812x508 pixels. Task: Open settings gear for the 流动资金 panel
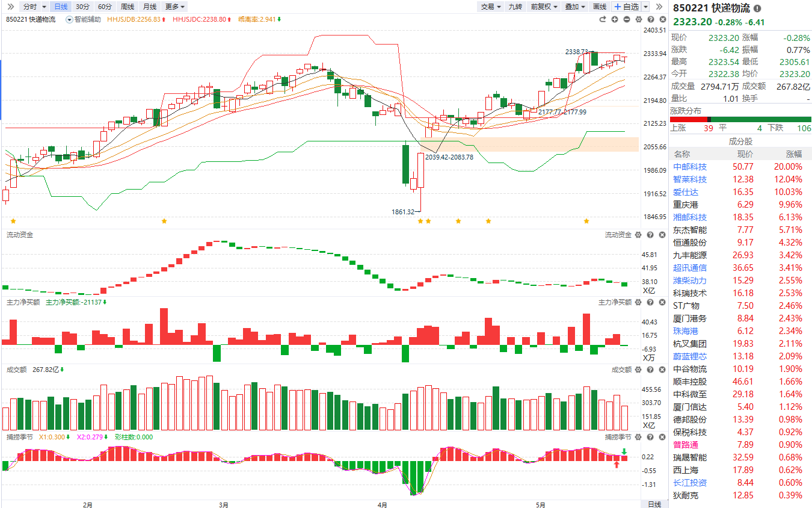(639, 235)
